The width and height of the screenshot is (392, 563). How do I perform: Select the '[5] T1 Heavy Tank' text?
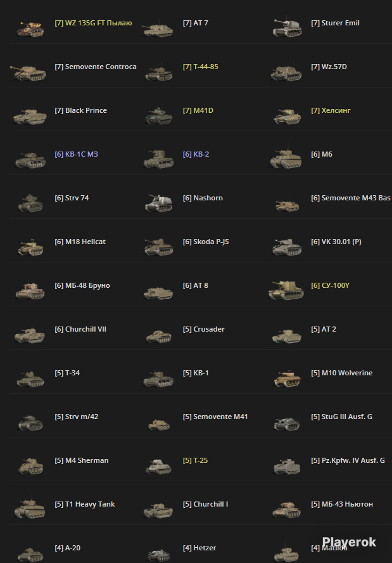[x=85, y=505]
